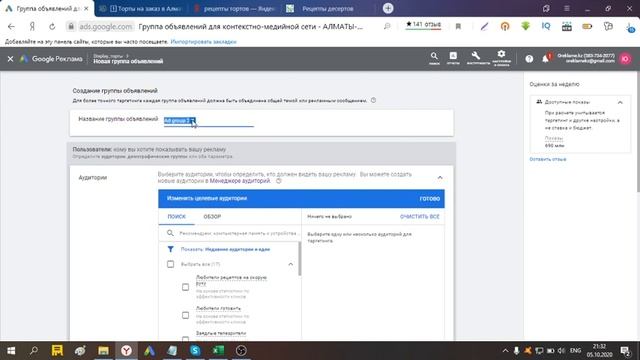The width and height of the screenshot is (640, 360).
Task: Click the ГОТОВО button in the blue header
Action: (x=430, y=199)
